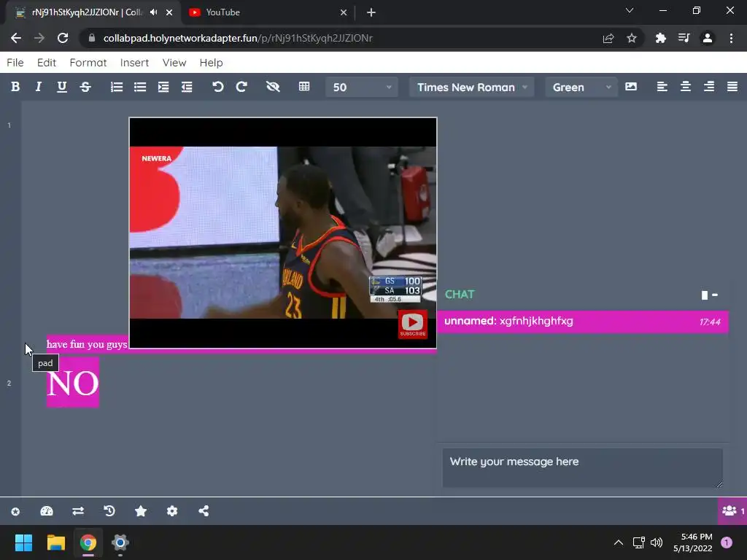Image resolution: width=747 pixels, height=560 pixels.
Task: Open the font size 50 dropdown
Action: pyautogui.click(x=362, y=87)
